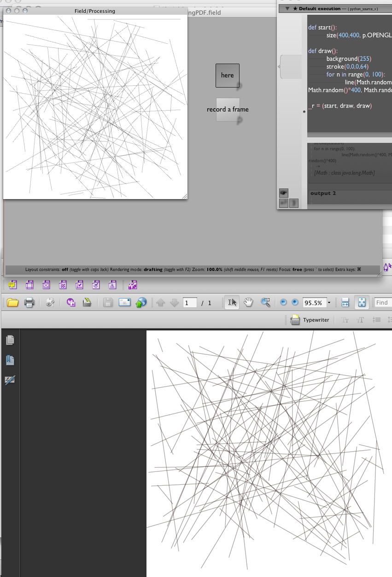Open the Pages panel in sidebar

[x=10, y=340]
